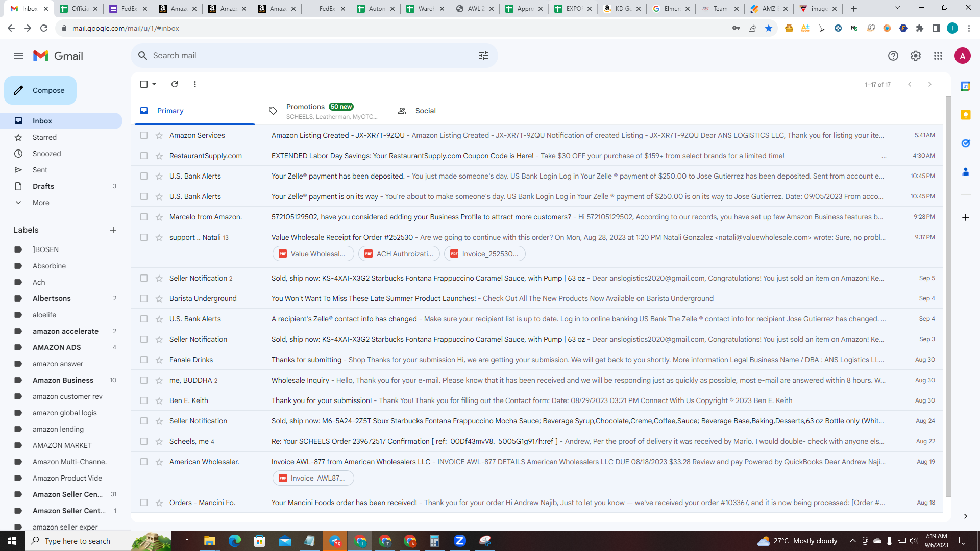The height and width of the screenshot is (551, 980).
Task: Star the Amazon Services email
Action: (159, 135)
